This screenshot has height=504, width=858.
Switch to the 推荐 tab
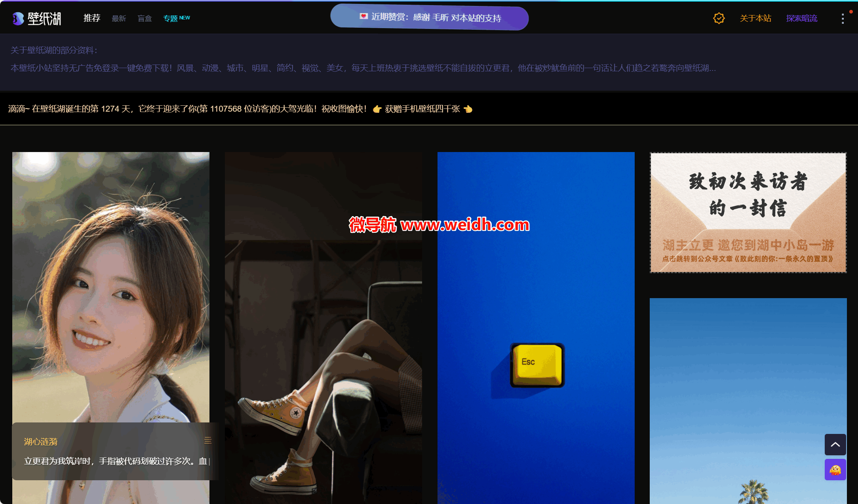click(x=92, y=18)
